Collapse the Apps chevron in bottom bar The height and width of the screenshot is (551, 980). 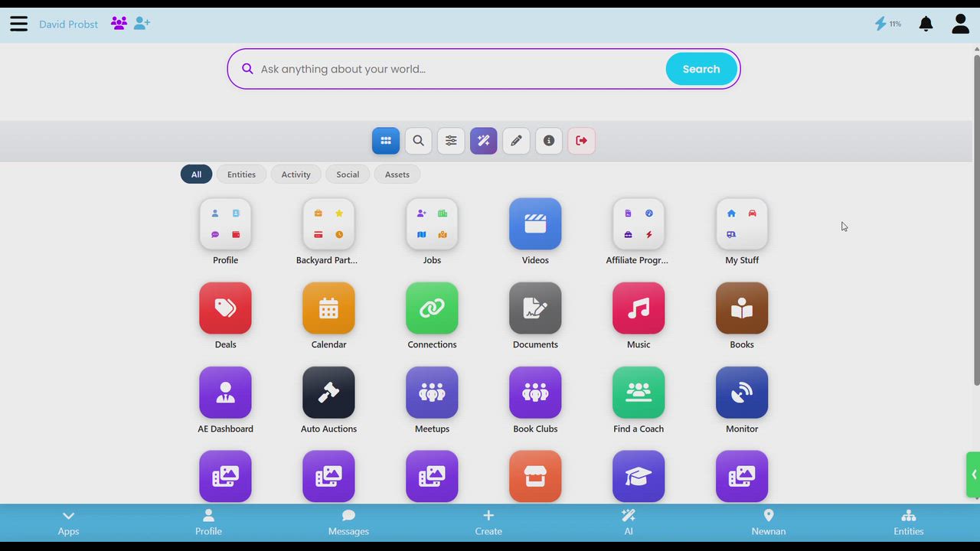pos(68,523)
